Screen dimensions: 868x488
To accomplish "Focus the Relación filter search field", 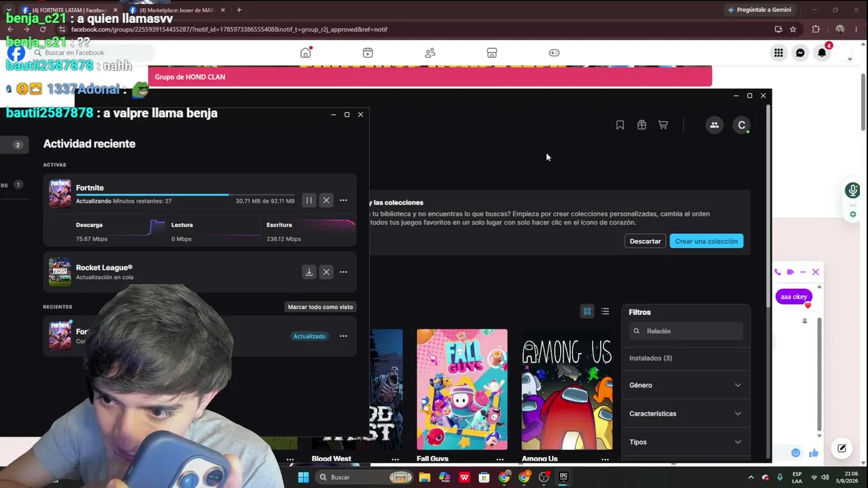I will (x=686, y=331).
